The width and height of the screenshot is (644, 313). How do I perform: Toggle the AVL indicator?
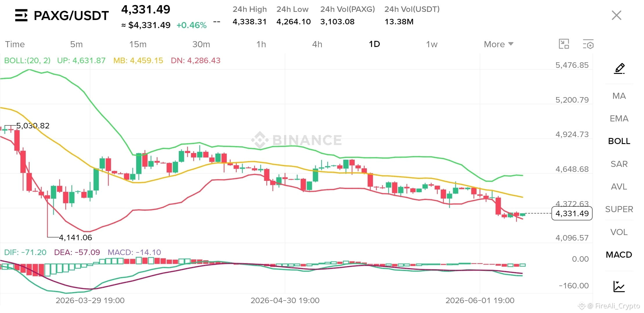pyautogui.click(x=619, y=187)
